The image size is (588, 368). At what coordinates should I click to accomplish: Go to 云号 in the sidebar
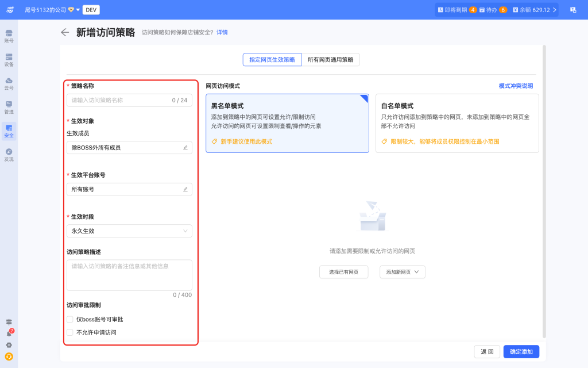click(x=9, y=83)
